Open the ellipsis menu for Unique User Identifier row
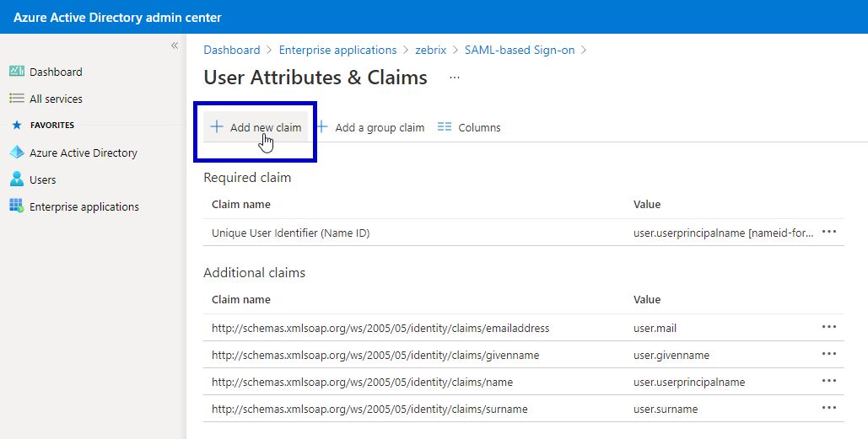This screenshot has height=439, width=868. point(828,232)
